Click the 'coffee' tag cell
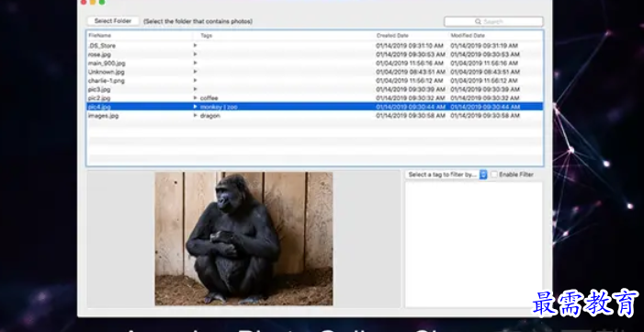 coord(209,98)
